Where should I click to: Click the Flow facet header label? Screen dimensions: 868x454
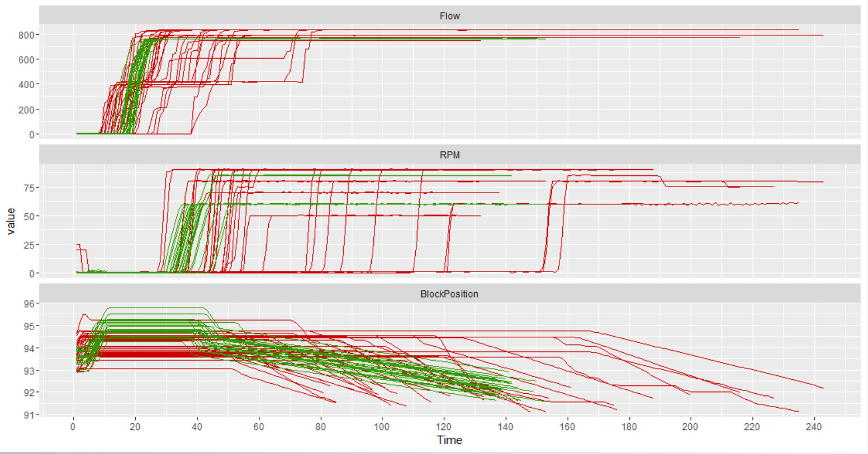(449, 16)
